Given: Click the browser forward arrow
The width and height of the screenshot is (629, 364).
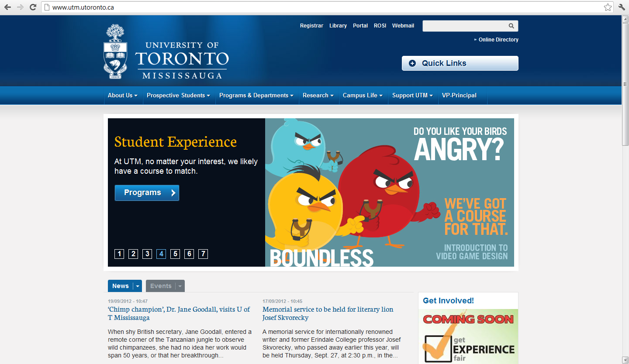Looking at the screenshot, I should coord(20,7).
